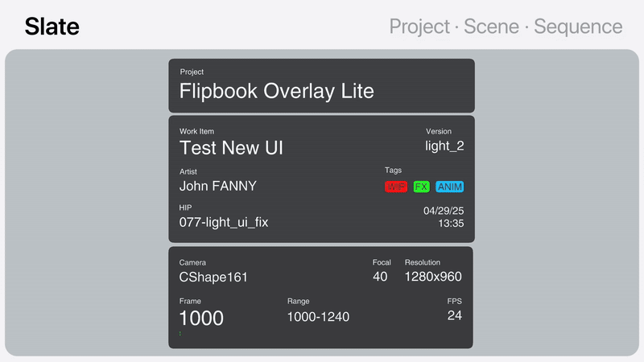Click the Slate title heading
This screenshot has height=362, width=644.
[x=52, y=27]
